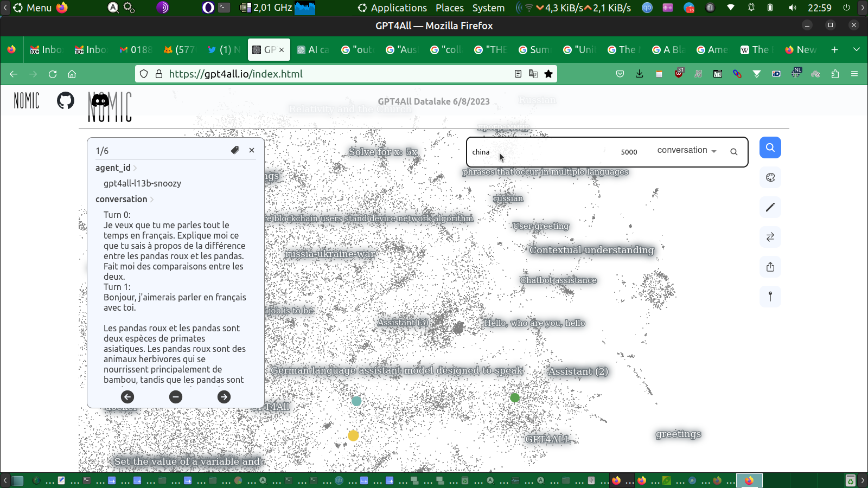Screen dimensions: 868x488
Task: Open the Firefox extensions puzzle icon
Action: click(x=835, y=74)
